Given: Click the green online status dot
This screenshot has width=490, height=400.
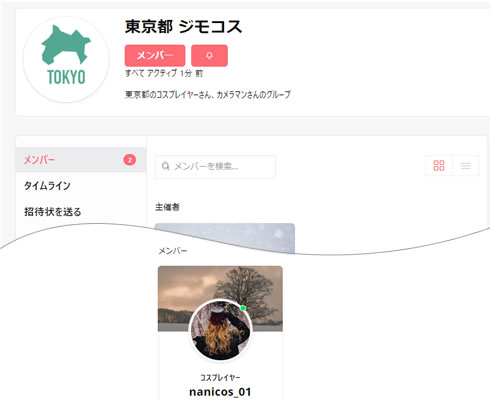Looking at the screenshot, I should tap(243, 308).
